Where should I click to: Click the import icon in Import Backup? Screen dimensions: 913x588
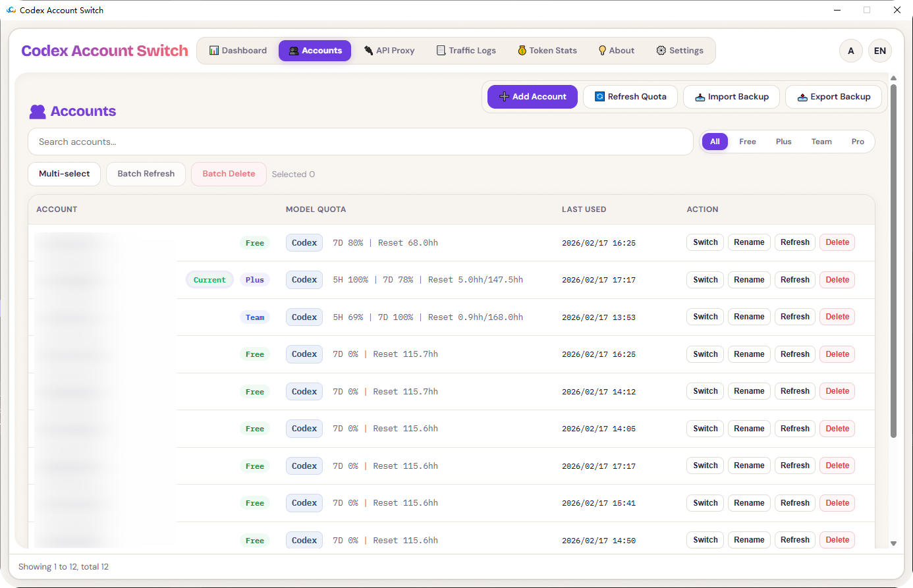(700, 97)
